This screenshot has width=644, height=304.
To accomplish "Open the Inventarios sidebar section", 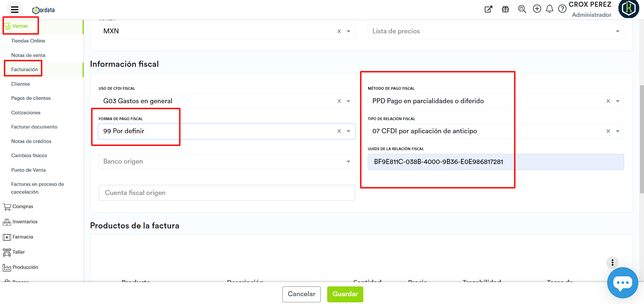I will [x=25, y=222].
